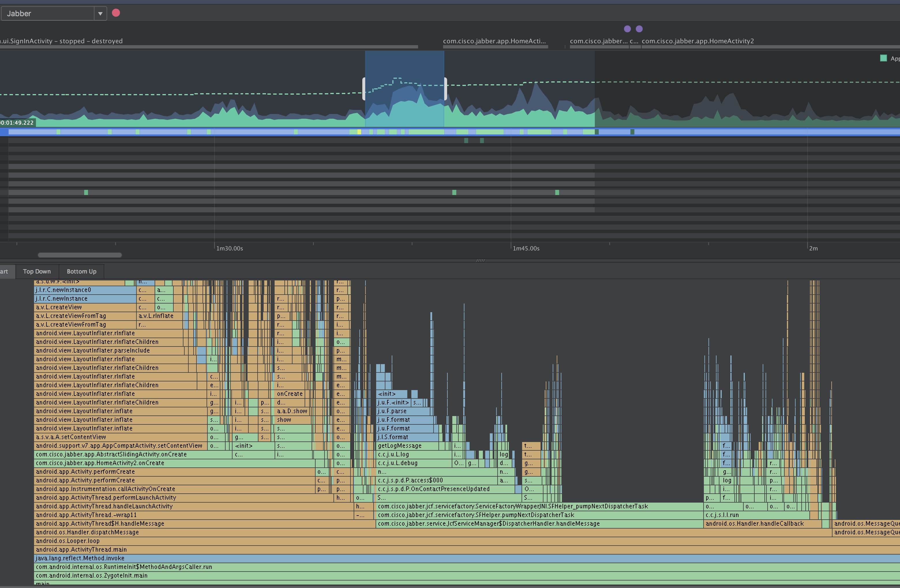Click the second purple event dot
900x588 pixels.
(x=639, y=29)
